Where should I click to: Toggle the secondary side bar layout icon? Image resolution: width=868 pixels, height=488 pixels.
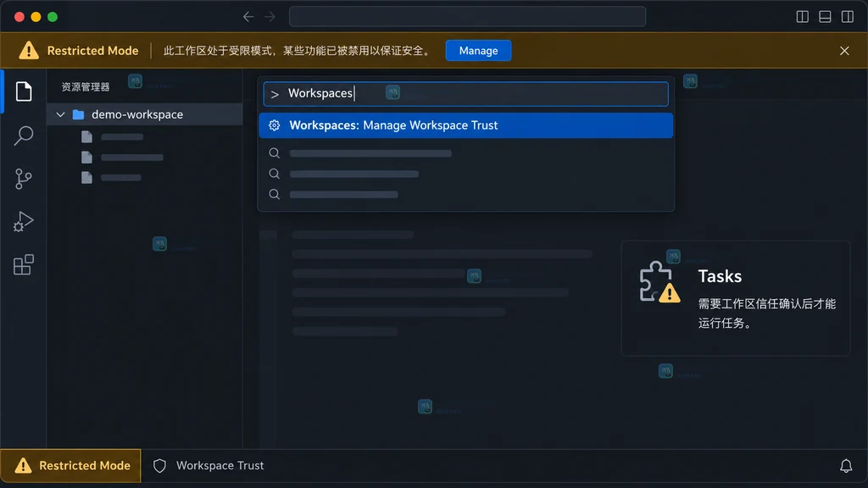[x=848, y=17]
